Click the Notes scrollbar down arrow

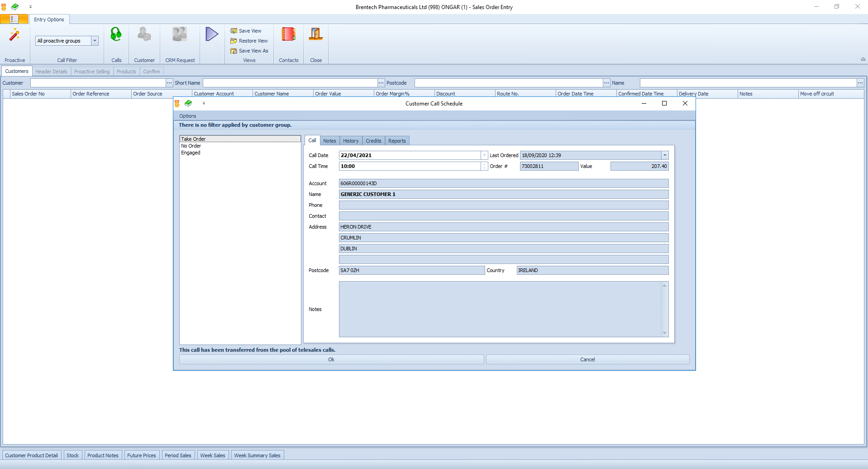[x=664, y=333]
